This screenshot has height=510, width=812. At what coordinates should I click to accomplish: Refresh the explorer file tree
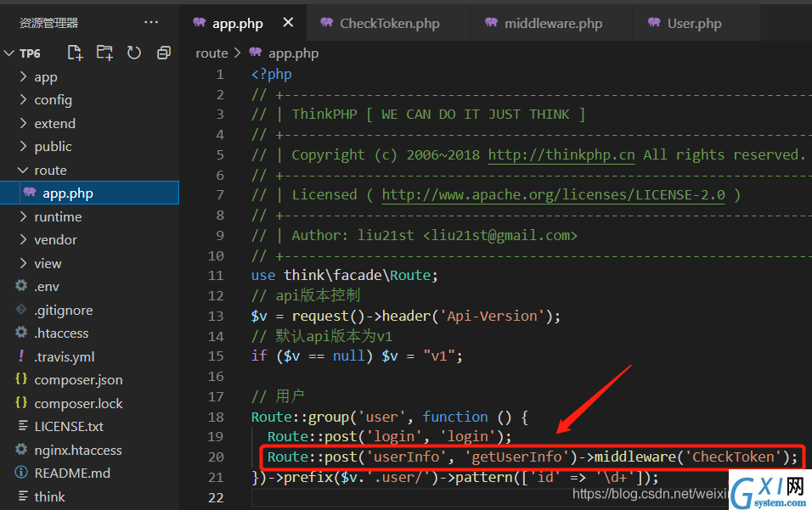[x=134, y=53]
